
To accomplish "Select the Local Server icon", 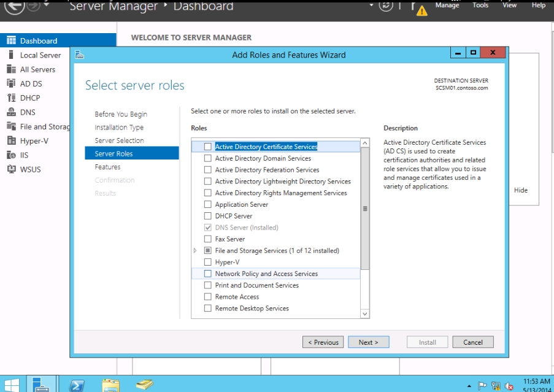I will (x=10, y=55).
